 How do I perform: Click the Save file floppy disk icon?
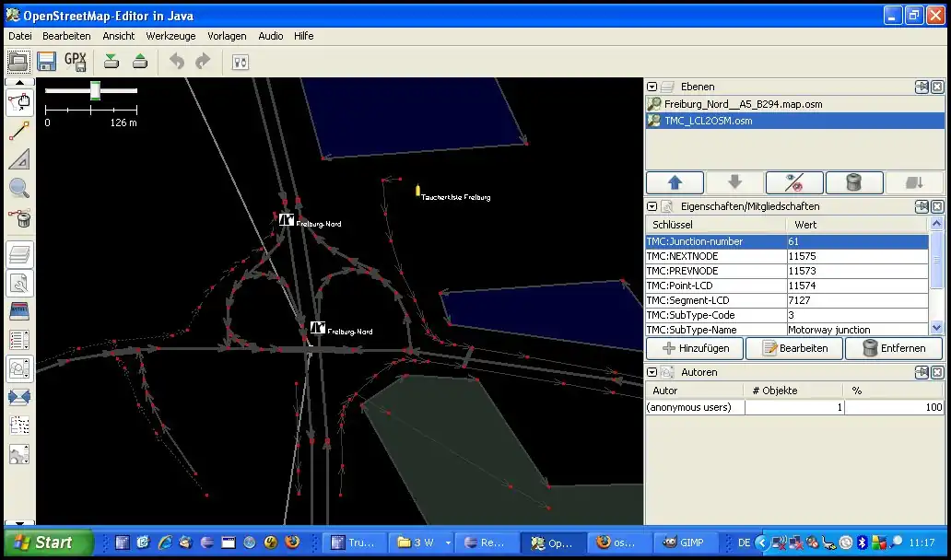click(x=46, y=62)
